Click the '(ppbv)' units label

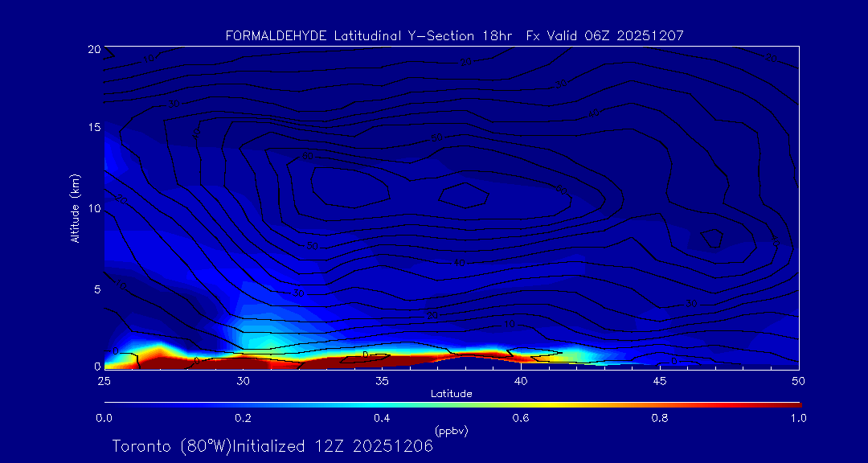click(452, 431)
